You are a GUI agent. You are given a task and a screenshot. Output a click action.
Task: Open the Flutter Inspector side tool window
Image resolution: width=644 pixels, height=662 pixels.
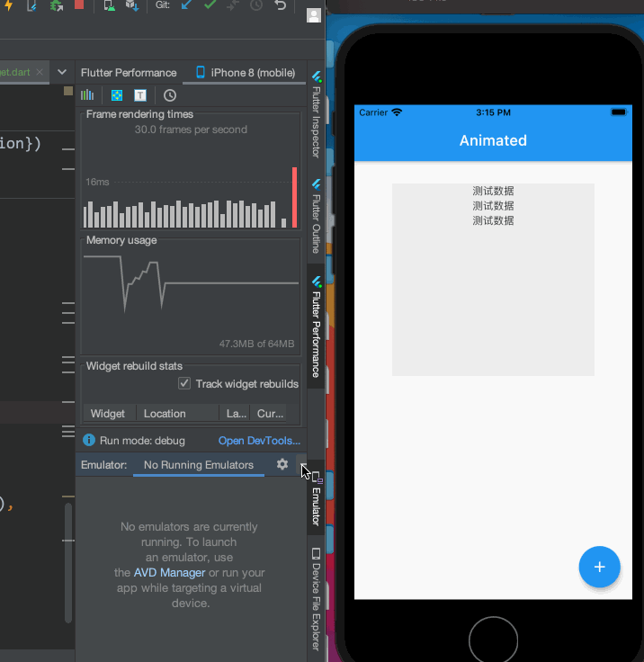click(x=317, y=115)
